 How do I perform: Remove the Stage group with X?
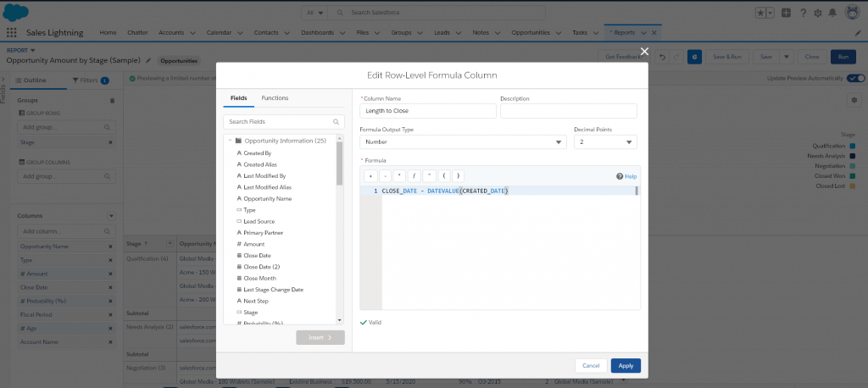tap(110, 142)
